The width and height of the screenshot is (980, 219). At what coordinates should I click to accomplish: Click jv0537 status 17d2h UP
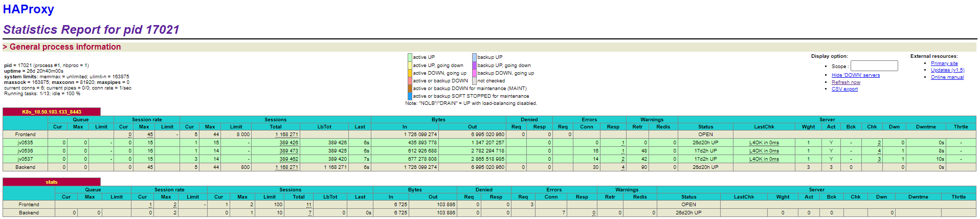705,159
